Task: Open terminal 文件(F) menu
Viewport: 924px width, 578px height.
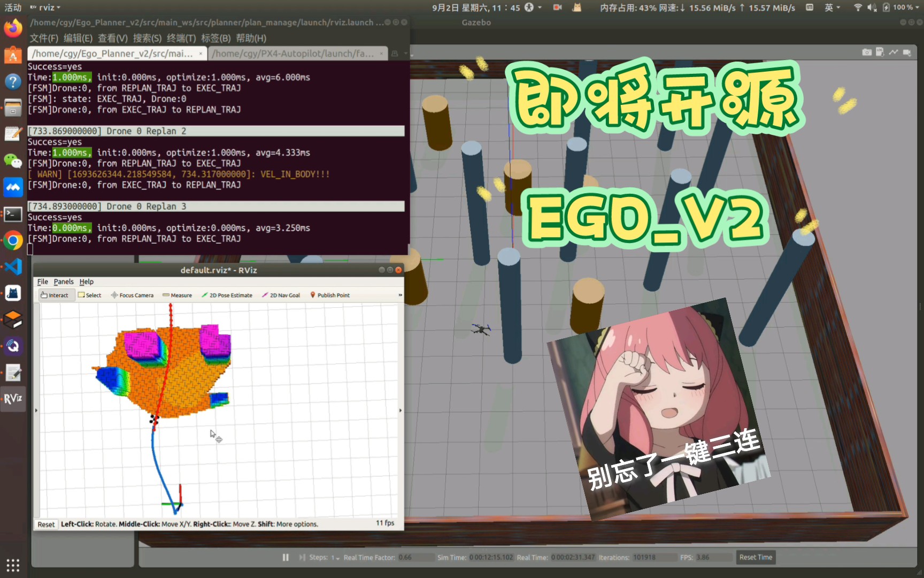Action: tap(44, 38)
